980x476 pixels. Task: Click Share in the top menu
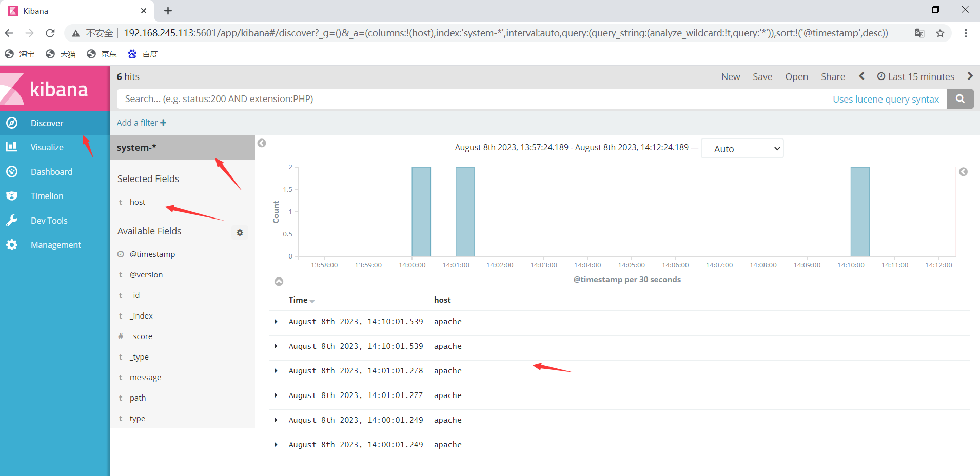tap(833, 76)
